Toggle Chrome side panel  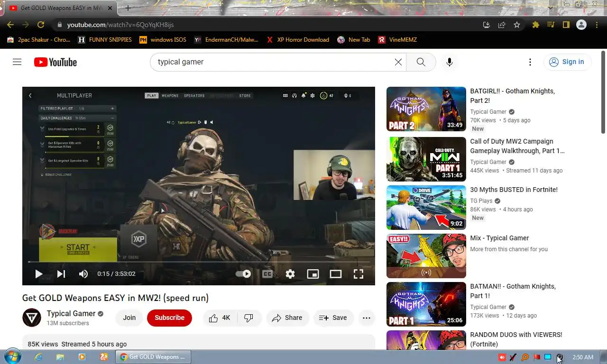(566, 25)
